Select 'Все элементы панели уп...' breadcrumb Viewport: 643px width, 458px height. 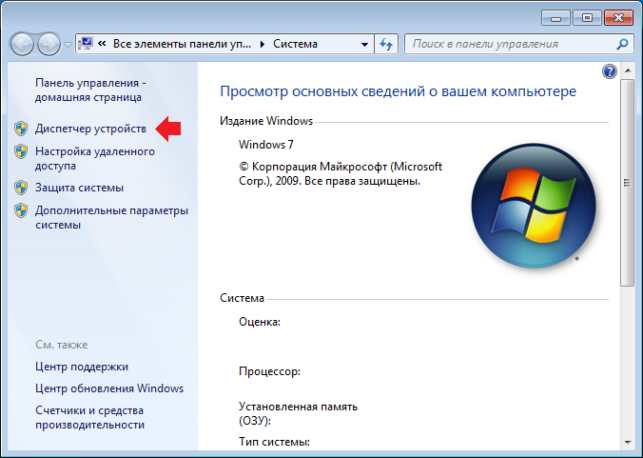point(182,44)
